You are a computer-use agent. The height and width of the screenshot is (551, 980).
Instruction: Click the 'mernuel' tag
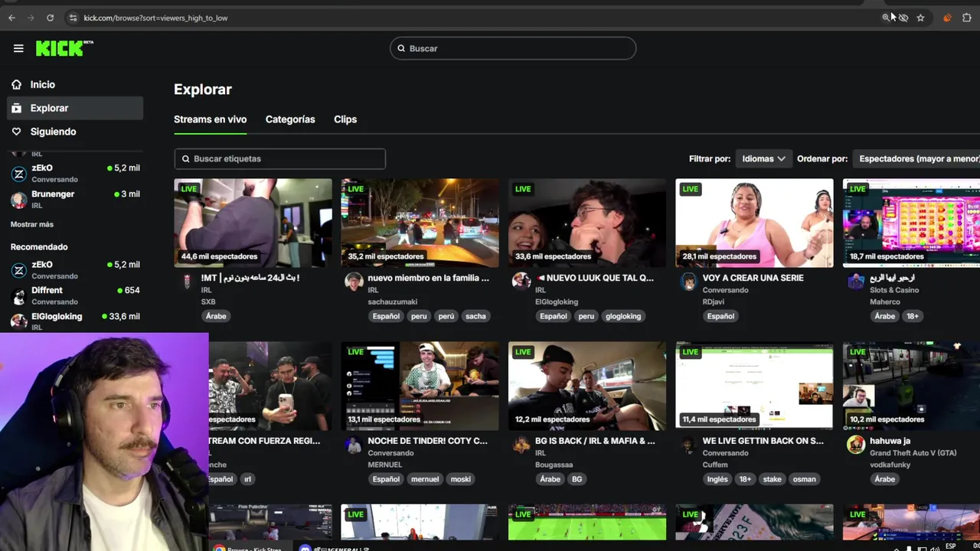[425, 479]
